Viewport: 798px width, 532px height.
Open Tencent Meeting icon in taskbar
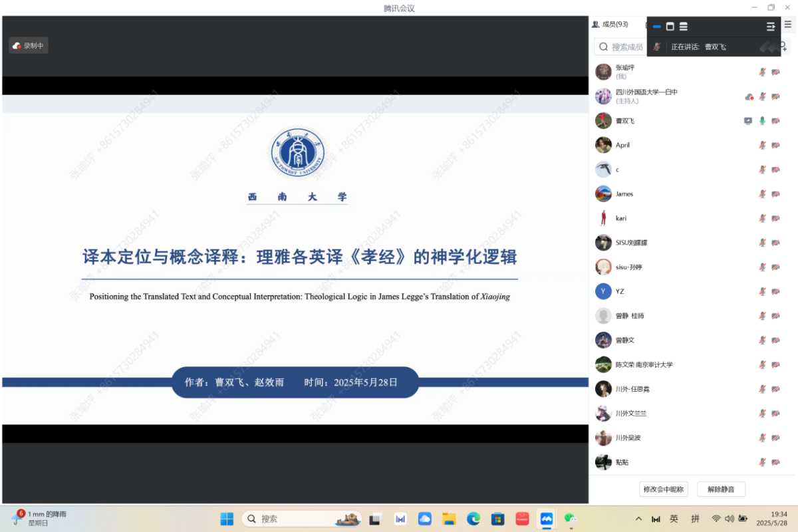click(547, 519)
